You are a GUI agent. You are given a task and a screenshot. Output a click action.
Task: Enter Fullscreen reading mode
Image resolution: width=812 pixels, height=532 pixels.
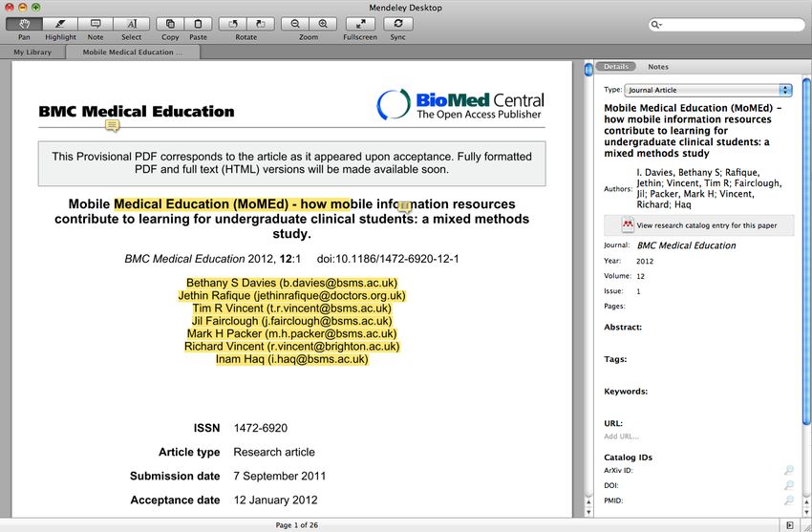coord(360,24)
